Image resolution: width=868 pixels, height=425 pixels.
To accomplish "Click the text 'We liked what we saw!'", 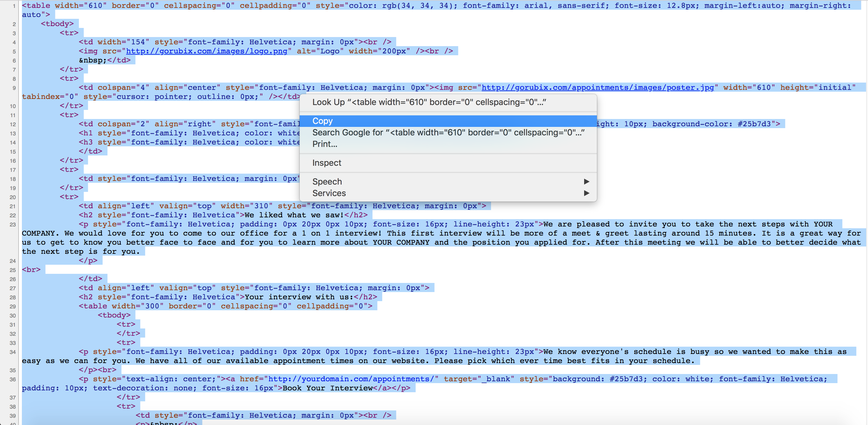I will click(x=294, y=215).
